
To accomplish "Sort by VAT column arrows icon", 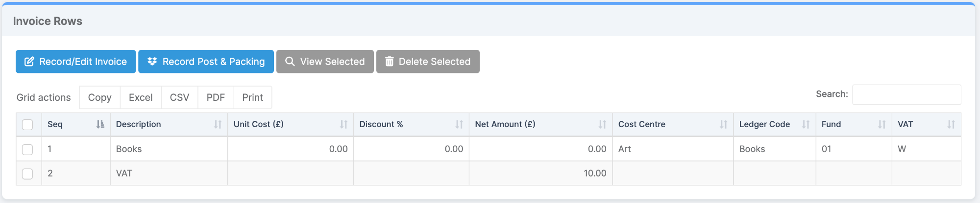I will tap(951, 124).
